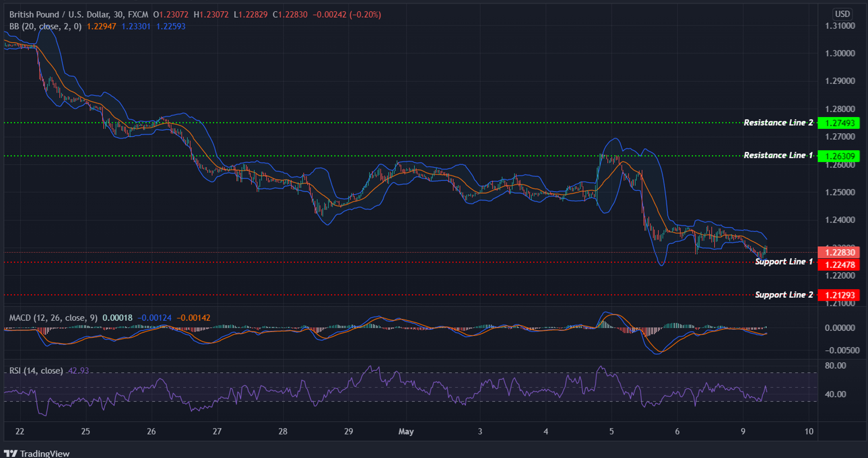Select the May label on the time axis
This screenshot has height=458, width=868.
coord(406,431)
